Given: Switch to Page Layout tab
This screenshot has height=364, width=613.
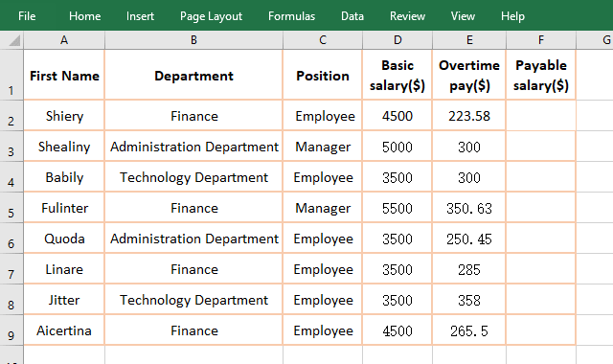Looking at the screenshot, I should pyautogui.click(x=211, y=16).
